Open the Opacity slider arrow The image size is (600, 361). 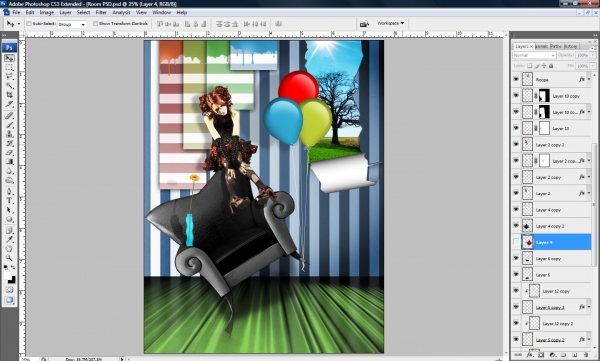(593, 56)
